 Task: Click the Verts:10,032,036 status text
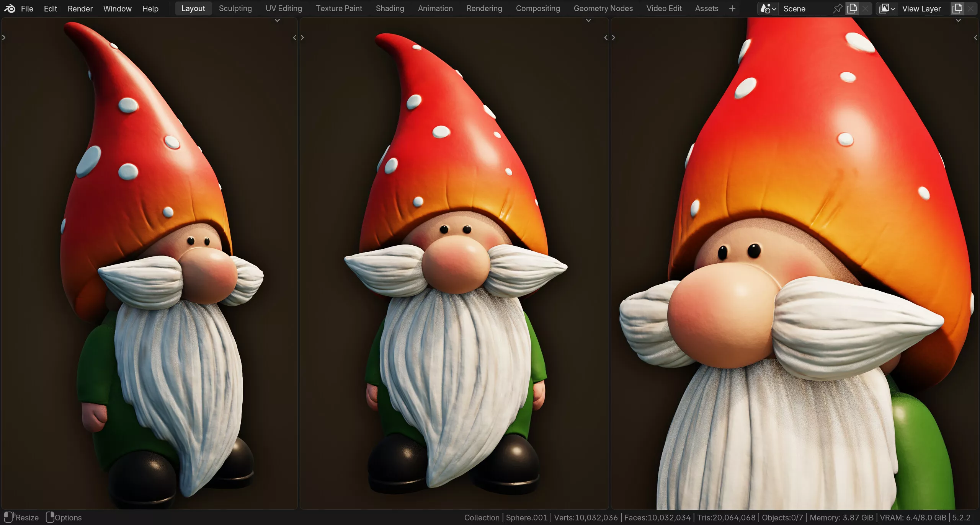[586, 517]
